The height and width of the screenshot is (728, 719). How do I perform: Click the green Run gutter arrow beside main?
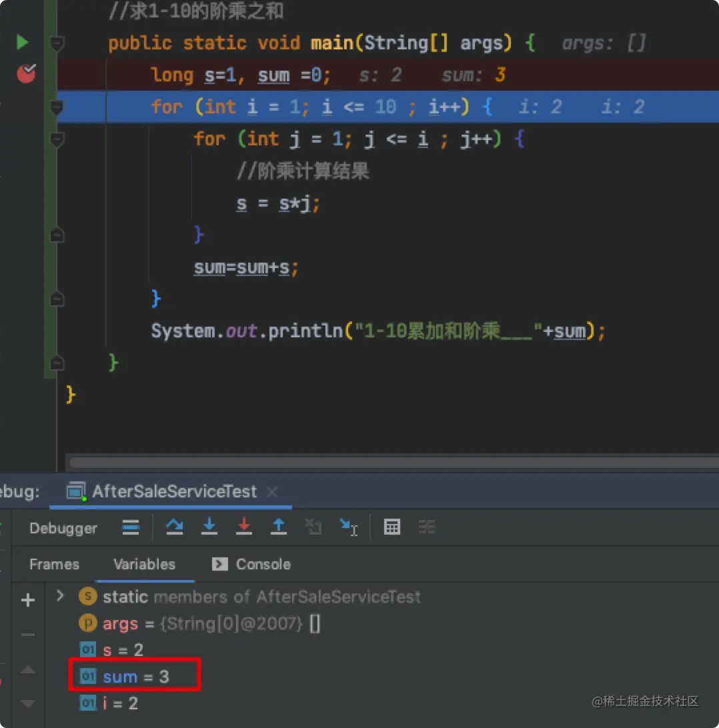22,42
